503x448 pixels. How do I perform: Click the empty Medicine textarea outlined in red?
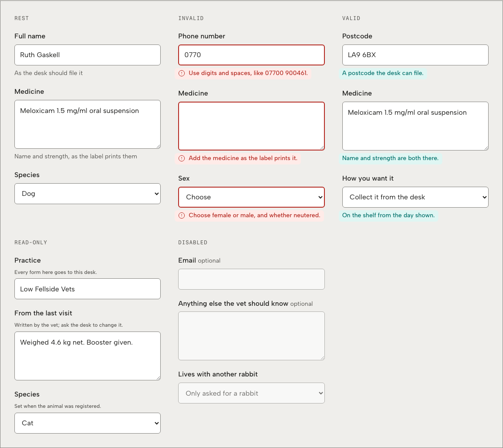pyautogui.click(x=251, y=126)
